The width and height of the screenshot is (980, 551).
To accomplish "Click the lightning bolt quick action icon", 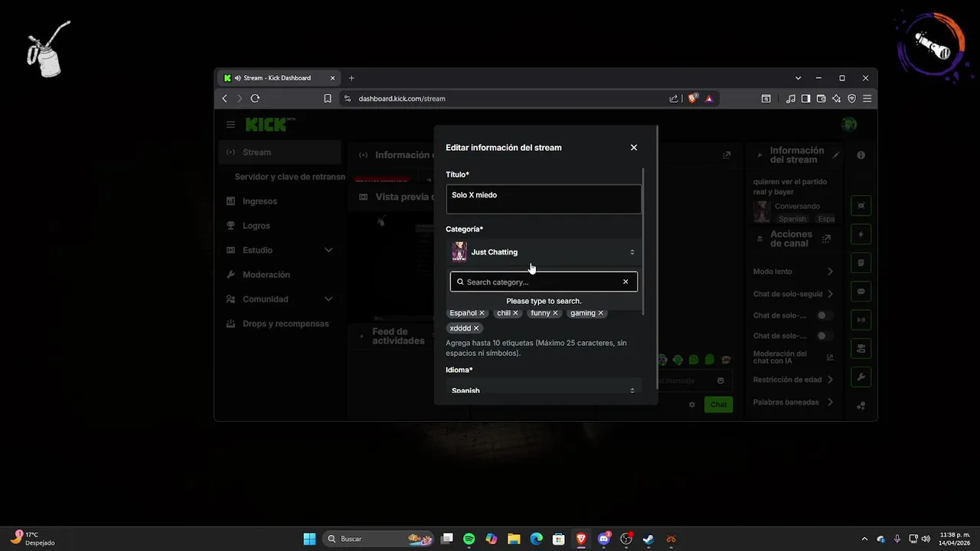I will (861, 234).
